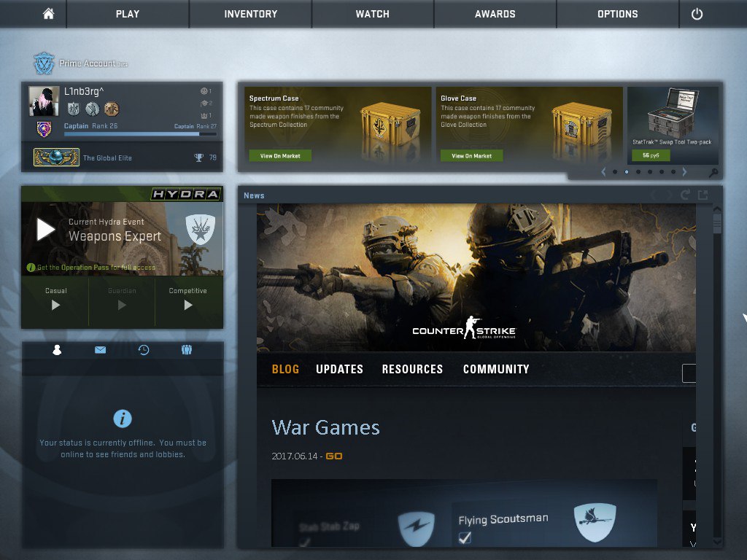
Task: Click the Captain rank badge icon
Action: (44, 129)
